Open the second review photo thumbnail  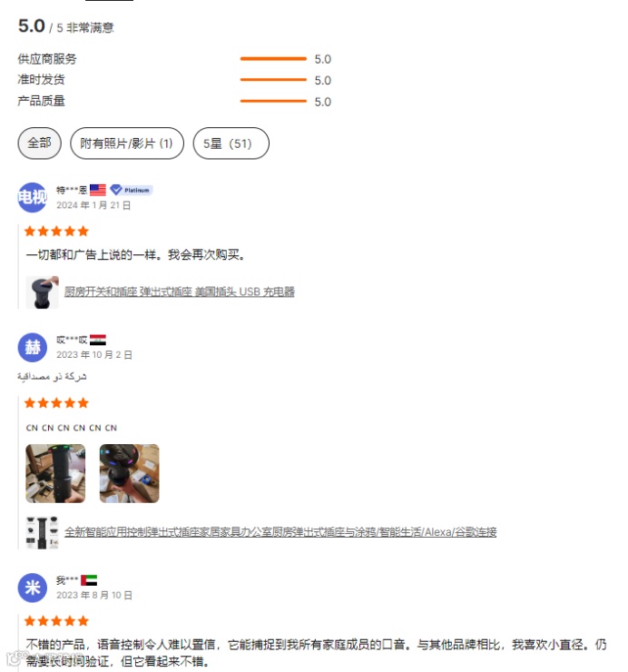point(130,473)
